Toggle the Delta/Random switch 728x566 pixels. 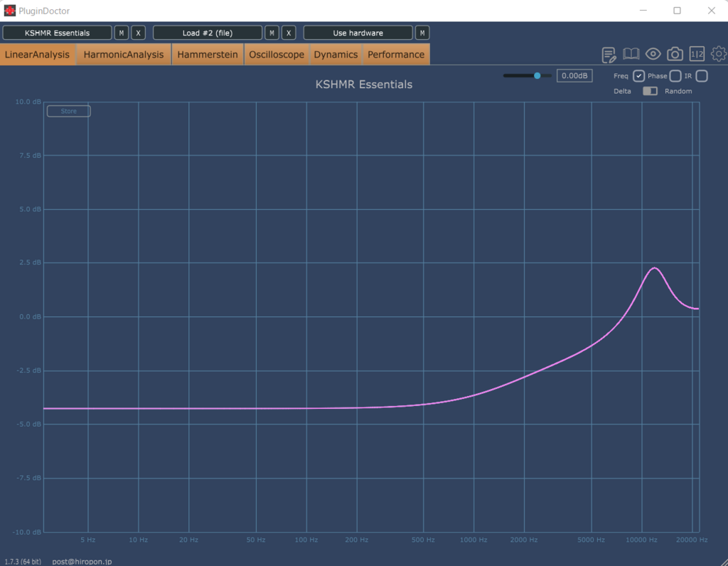pos(650,91)
